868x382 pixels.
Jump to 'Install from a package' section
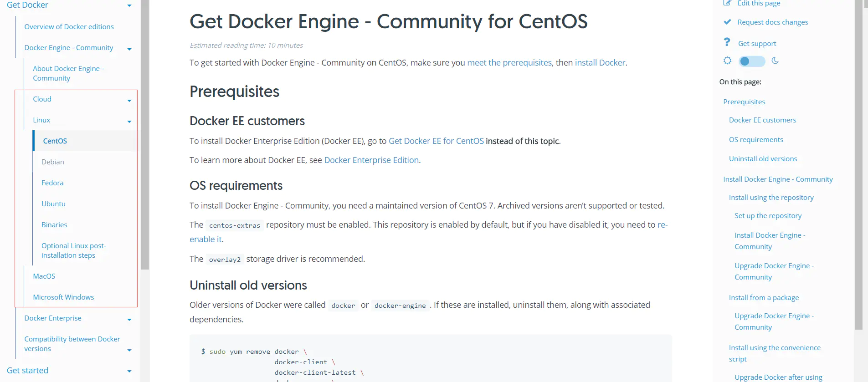pyautogui.click(x=764, y=298)
